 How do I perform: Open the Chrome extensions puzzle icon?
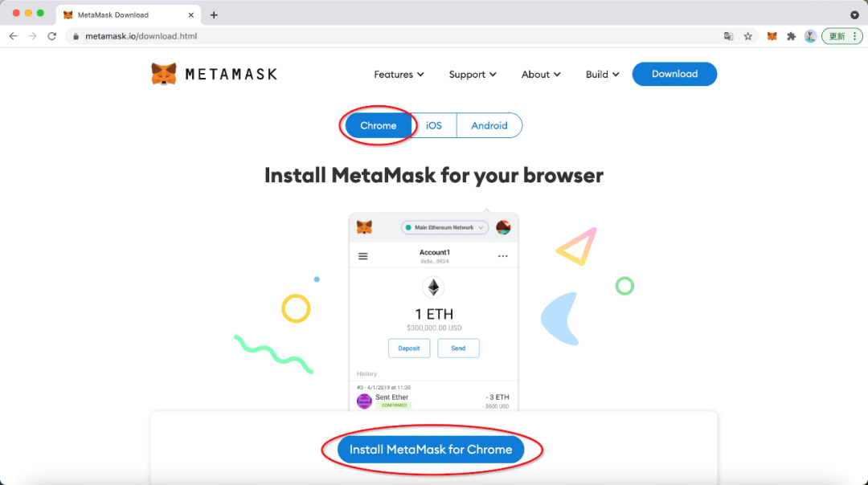pyautogui.click(x=791, y=36)
